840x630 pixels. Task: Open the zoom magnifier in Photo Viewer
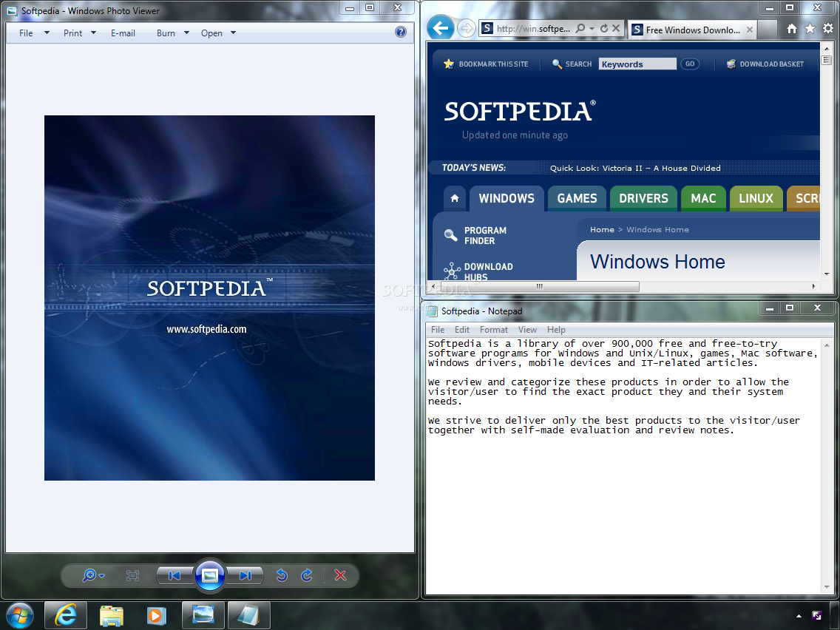click(x=92, y=575)
